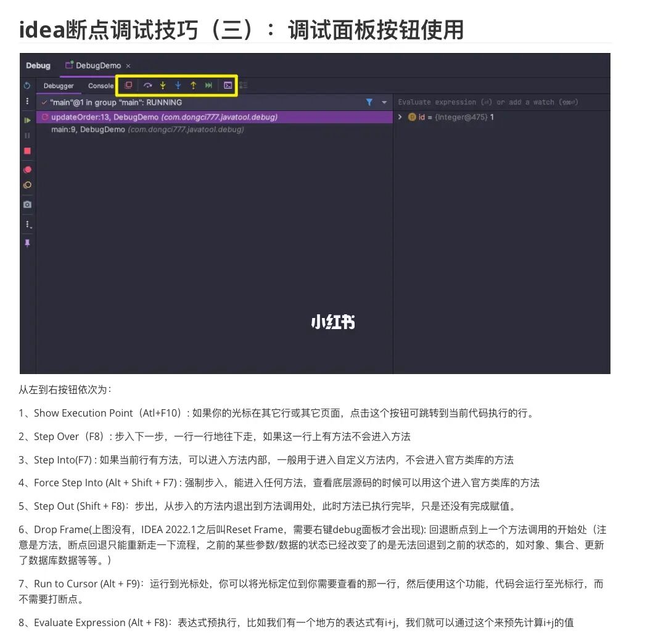Stop the debug session with red square
The image size is (666, 644).
(x=27, y=150)
